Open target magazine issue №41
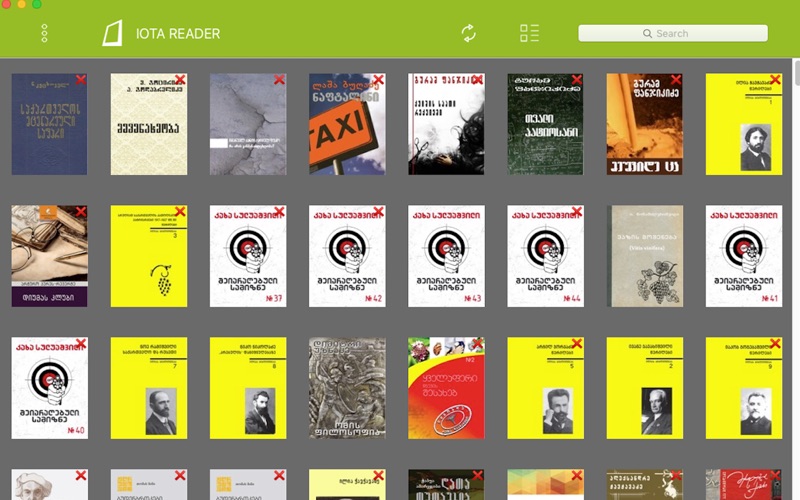 [x=744, y=256]
